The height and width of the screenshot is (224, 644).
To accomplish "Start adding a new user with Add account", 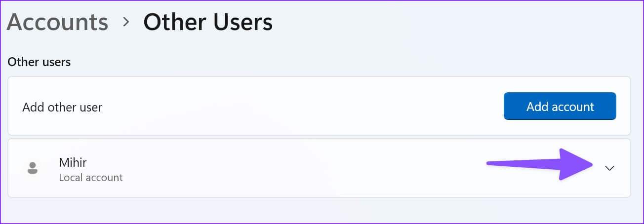I will pyautogui.click(x=560, y=106).
